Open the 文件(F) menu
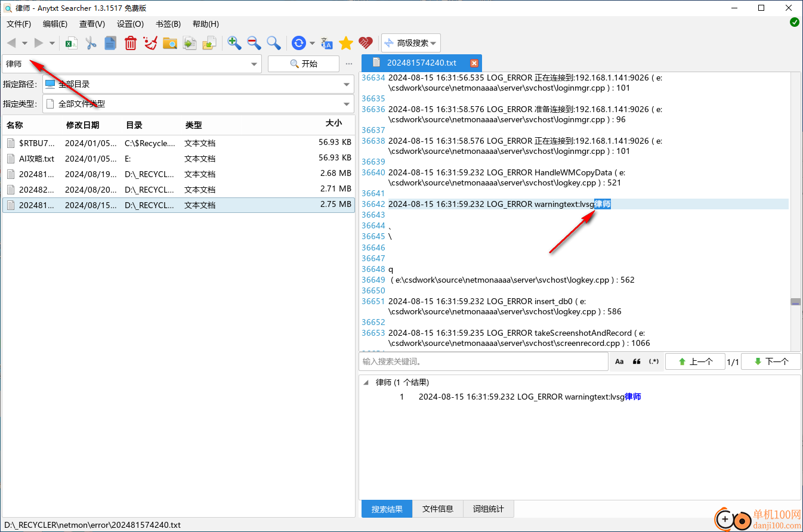 [18, 24]
